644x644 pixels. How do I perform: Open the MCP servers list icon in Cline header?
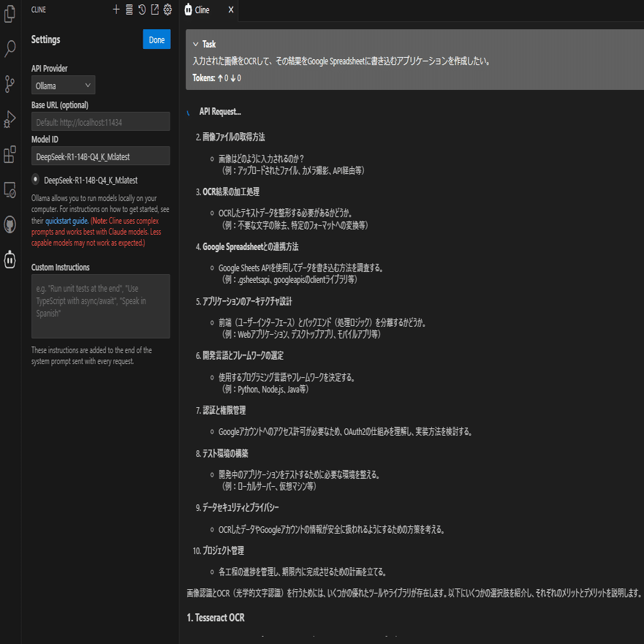(x=129, y=10)
